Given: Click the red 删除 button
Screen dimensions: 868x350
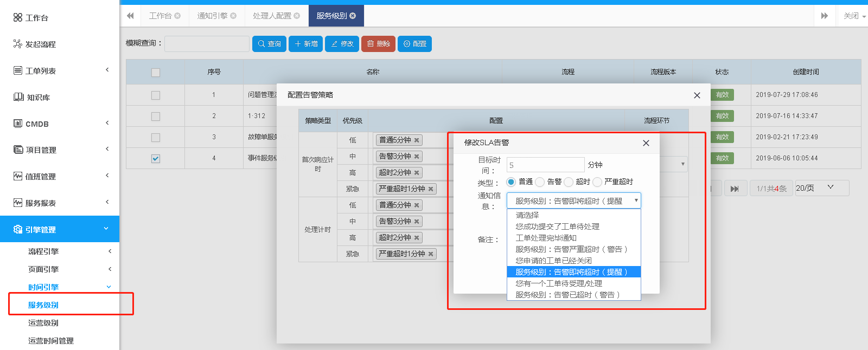Looking at the screenshot, I should [x=378, y=44].
